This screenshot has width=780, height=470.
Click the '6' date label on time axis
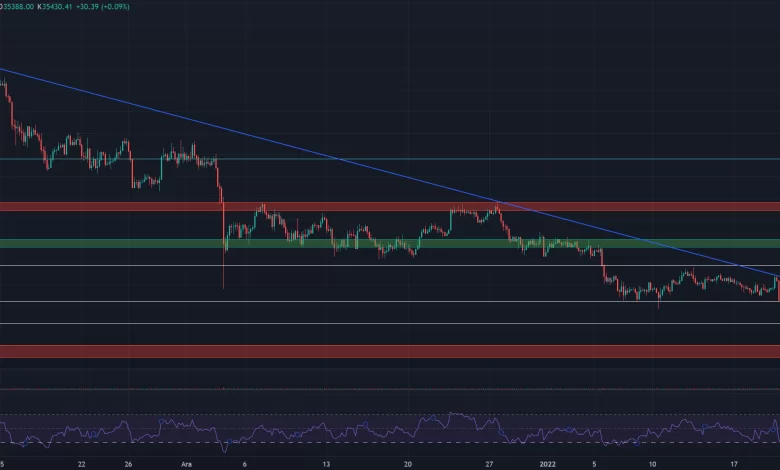pos(245,465)
